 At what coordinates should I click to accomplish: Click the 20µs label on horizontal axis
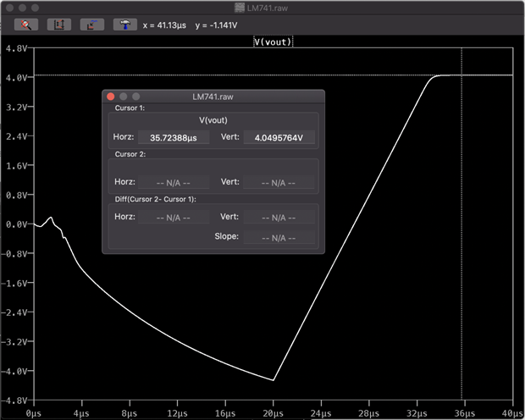(x=273, y=412)
